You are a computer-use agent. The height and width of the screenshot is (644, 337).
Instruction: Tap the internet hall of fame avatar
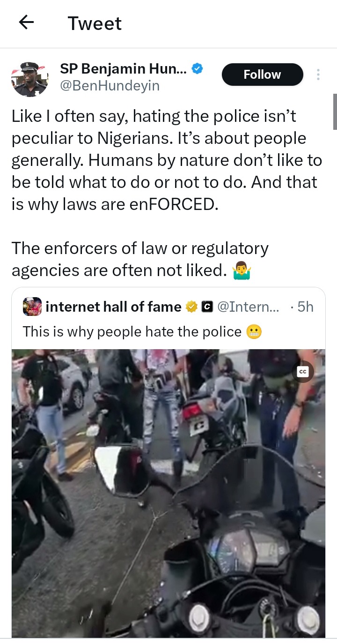pyautogui.click(x=32, y=307)
